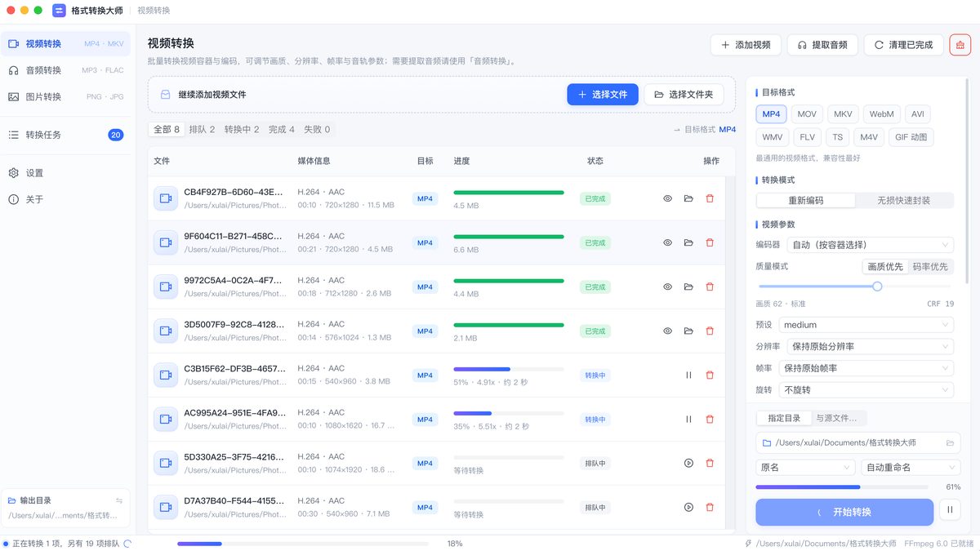Open Settings in the sidebar
980x551 pixels.
[x=65, y=173]
